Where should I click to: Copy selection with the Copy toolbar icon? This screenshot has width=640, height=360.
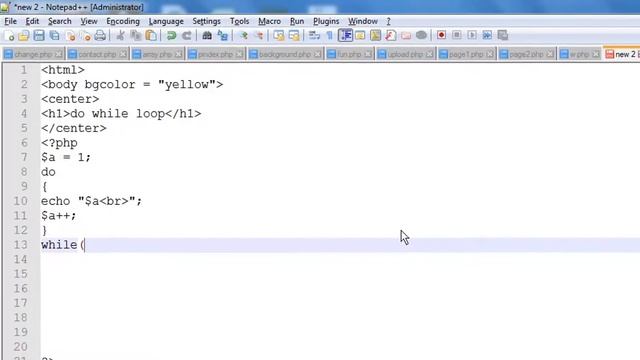point(136,36)
